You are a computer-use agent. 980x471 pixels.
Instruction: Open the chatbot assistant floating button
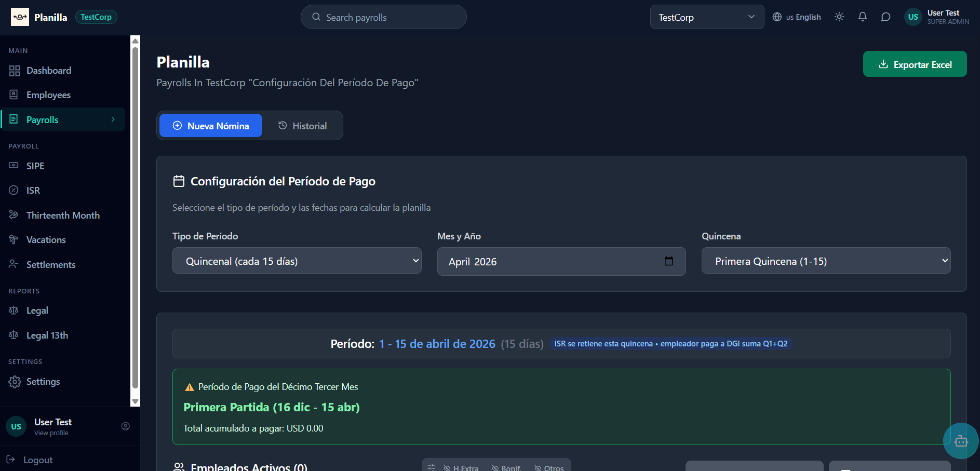coord(961,441)
